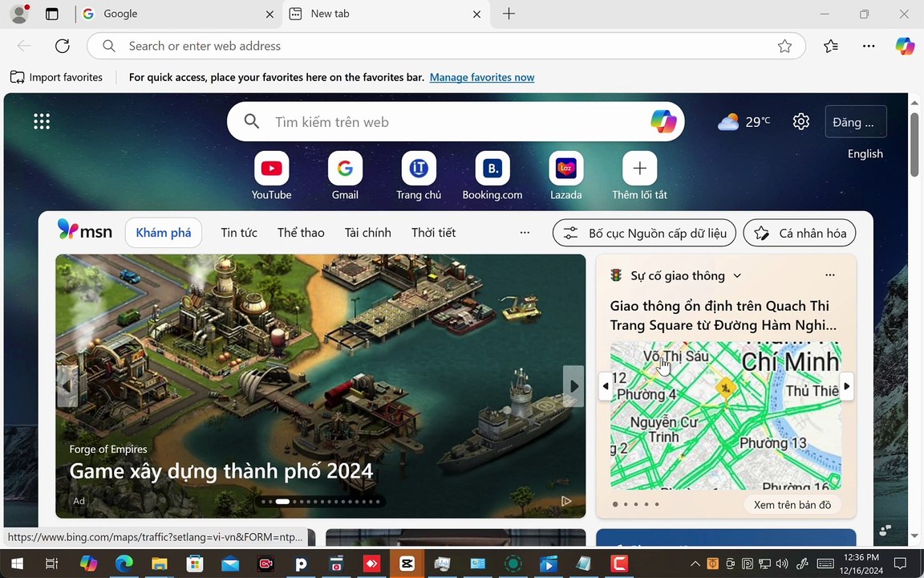
Task: Select the Khám phá tab
Action: point(164,233)
